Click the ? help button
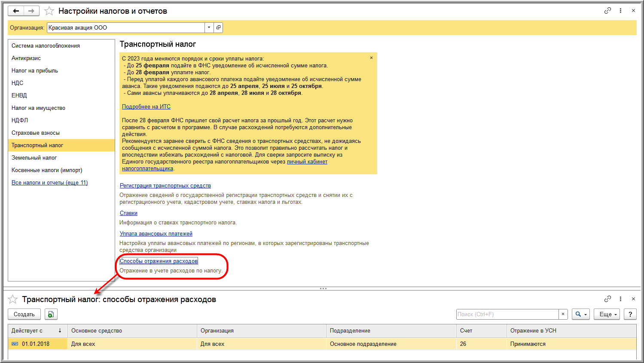Viewport: 644px width, 363px height. (x=630, y=314)
